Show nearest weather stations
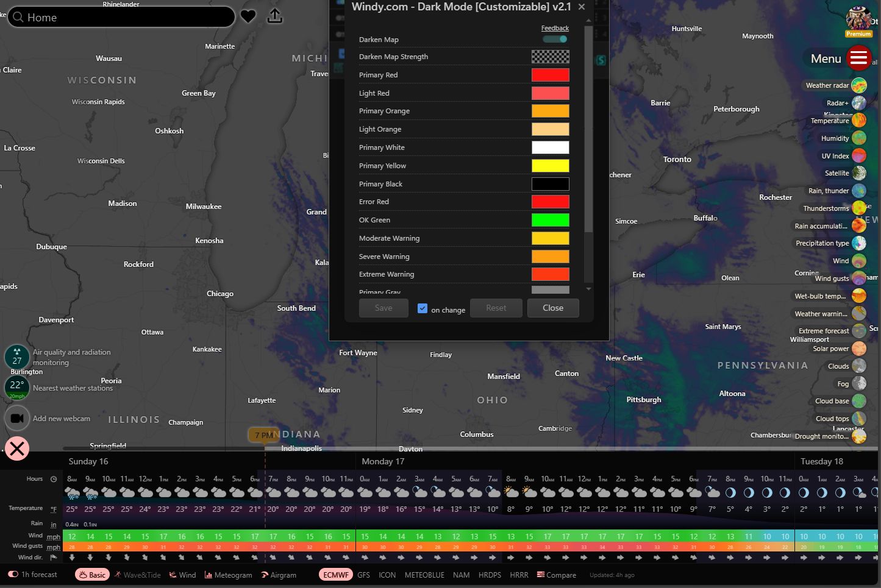This screenshot has width=881, height=588. click(x=17, y=388)
